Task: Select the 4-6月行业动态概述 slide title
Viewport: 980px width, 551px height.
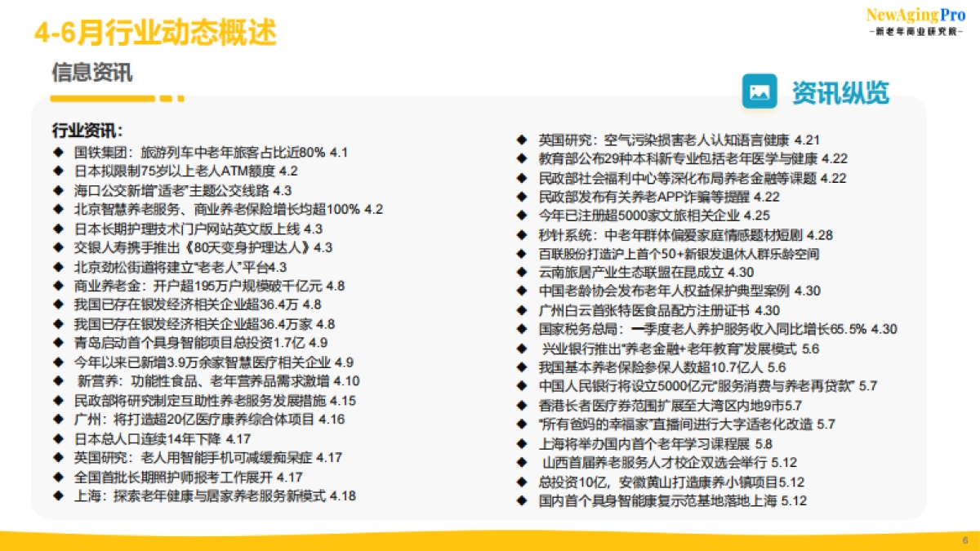Action: click(155, 33)
